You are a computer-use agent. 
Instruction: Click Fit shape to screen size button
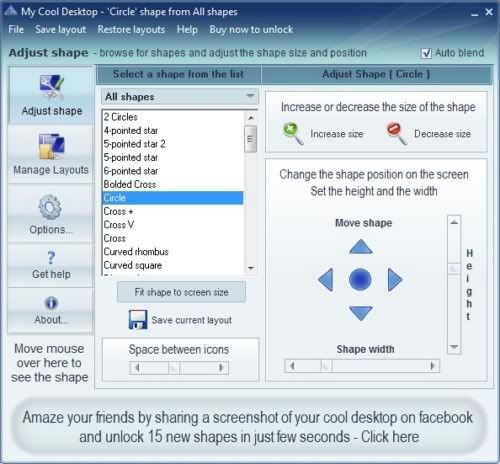[x=181, y=292]
